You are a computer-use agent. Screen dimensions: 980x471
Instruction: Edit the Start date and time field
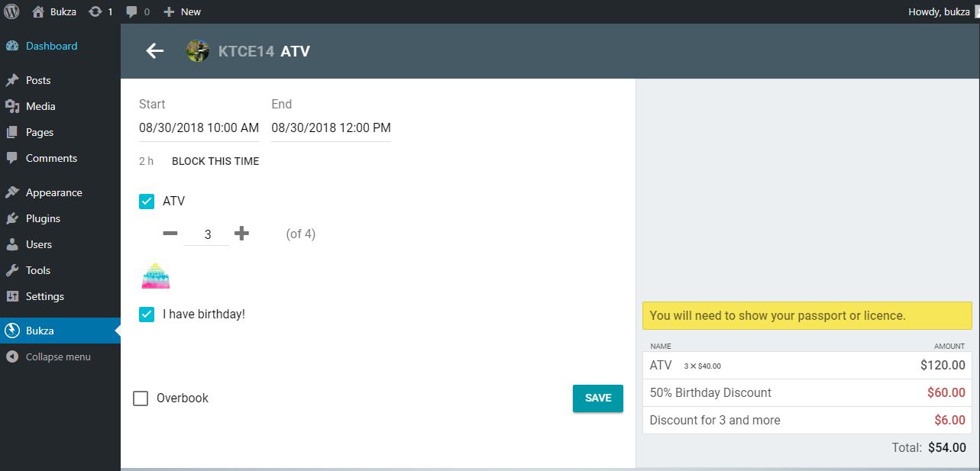[x=199, y=127]
